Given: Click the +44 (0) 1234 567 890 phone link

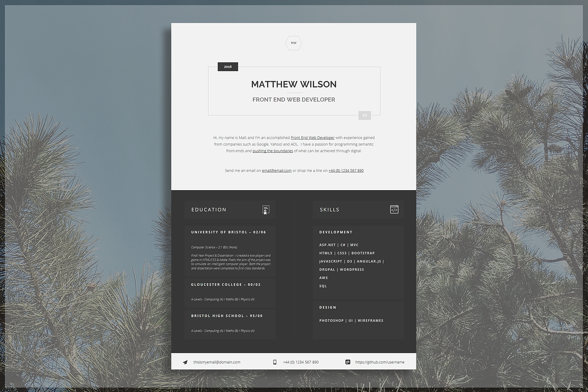Looking at the screenshot, I should tap(346, 170).
